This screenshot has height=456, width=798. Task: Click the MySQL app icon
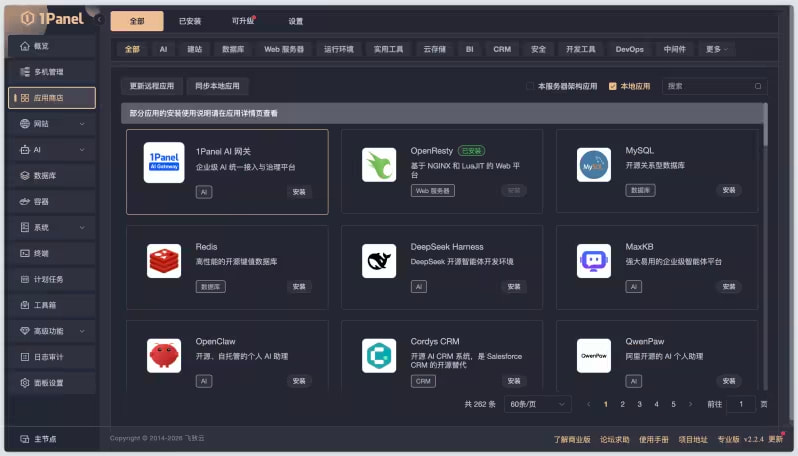tap(593, 165)
